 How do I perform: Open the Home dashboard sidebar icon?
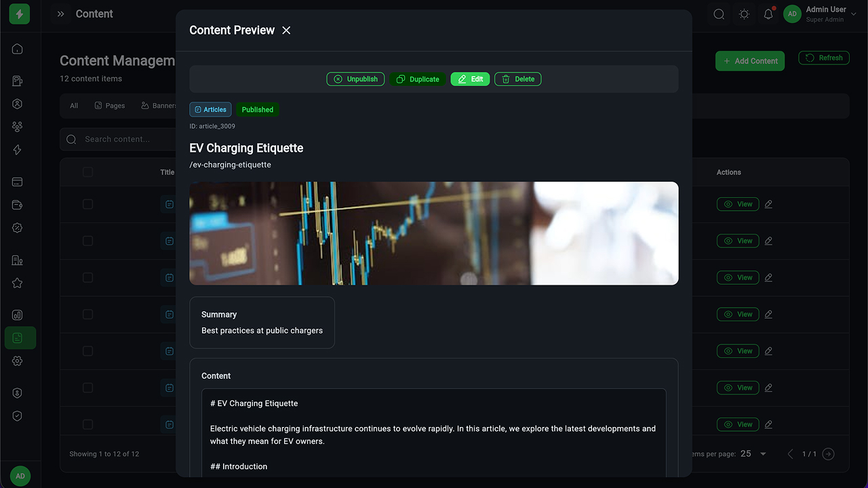pos(18,49)
